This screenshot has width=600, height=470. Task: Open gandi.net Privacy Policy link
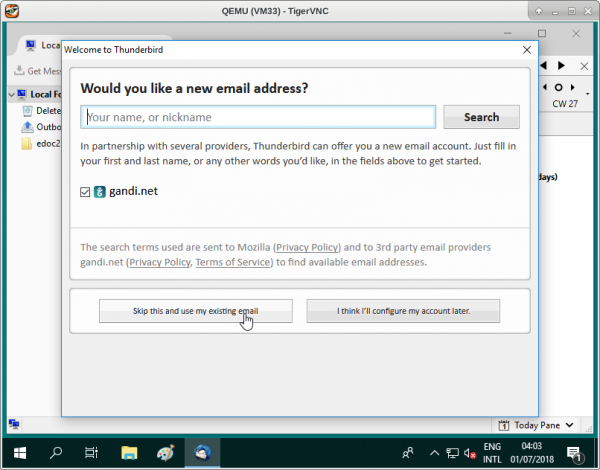160,262
